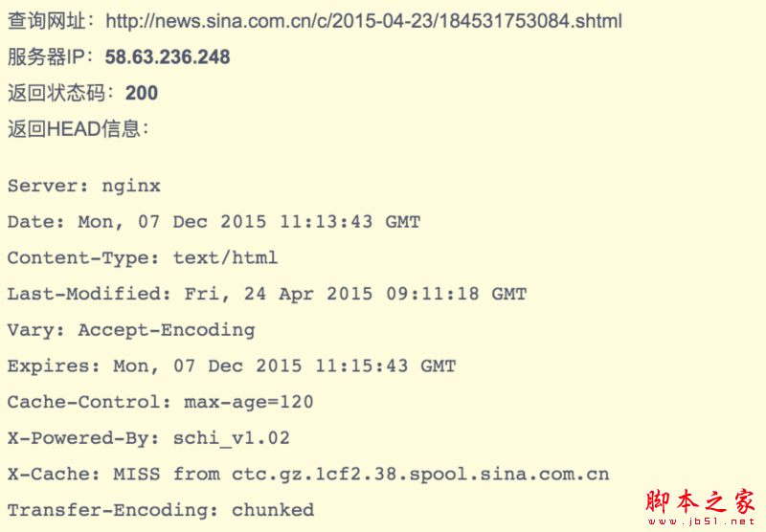The height and width of the screenshot is (532, 766).
Task: Click the 脚本之家 watermark logo
Action: pos(700,501)
